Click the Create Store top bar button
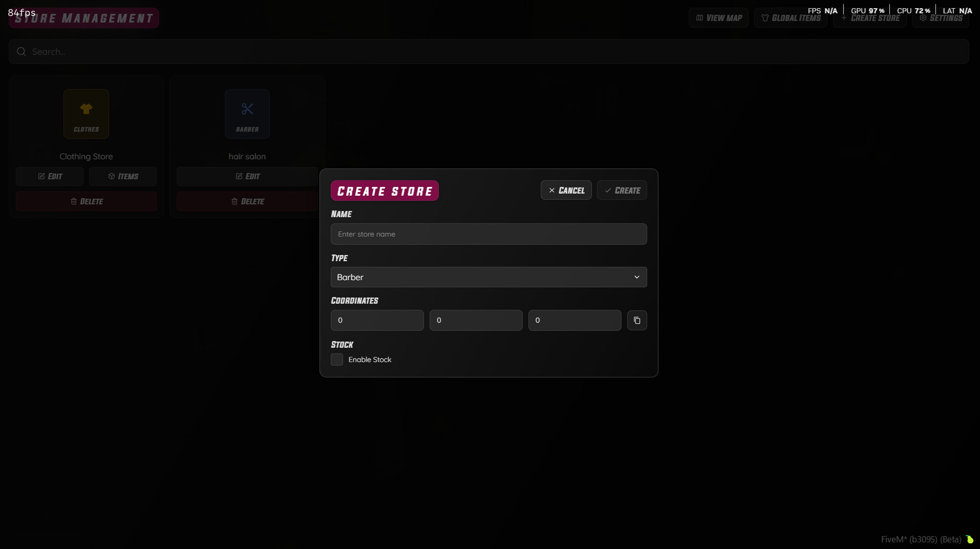This screenshot has height=549, width=980. [x=870, y=18]
